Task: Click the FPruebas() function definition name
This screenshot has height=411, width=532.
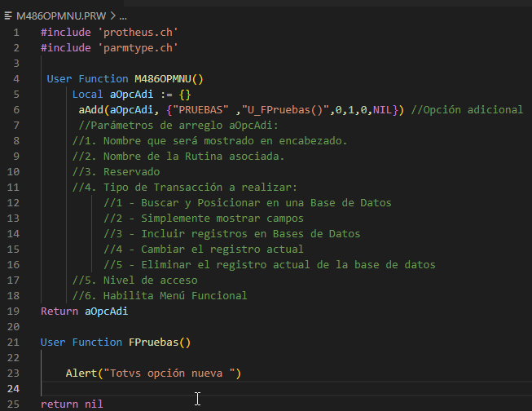Action: tap(160, 342)
